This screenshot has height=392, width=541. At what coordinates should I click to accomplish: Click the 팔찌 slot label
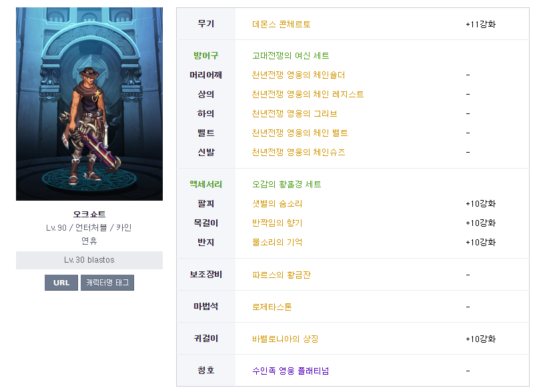[x=206, y=203]
